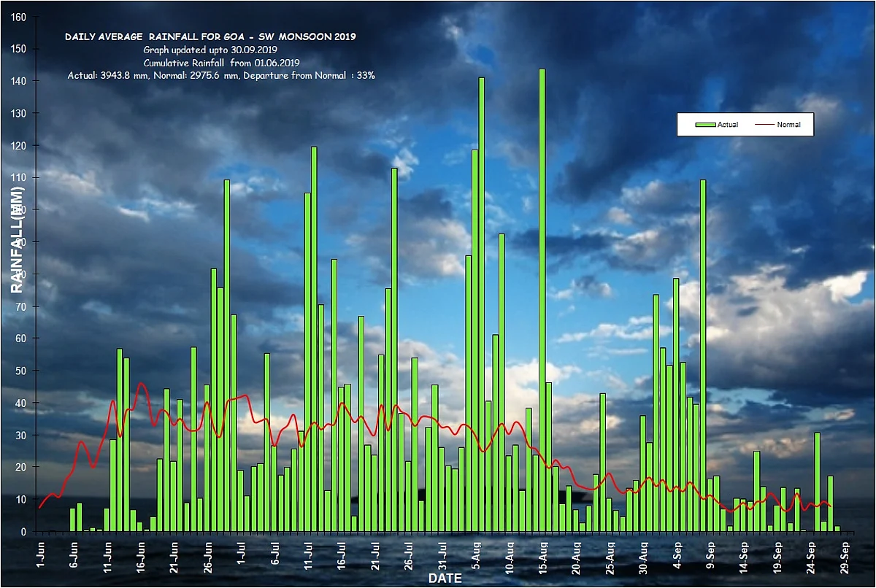
Task: Select the 'Actual' legend label
Action: pyautogui.click(x=728, y=125)
